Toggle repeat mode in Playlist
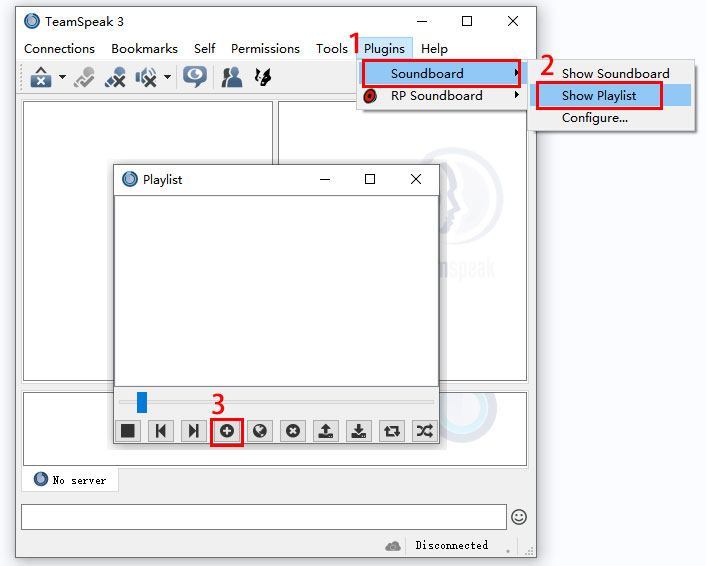Screen dimensions: 706x566 [392, 431]
